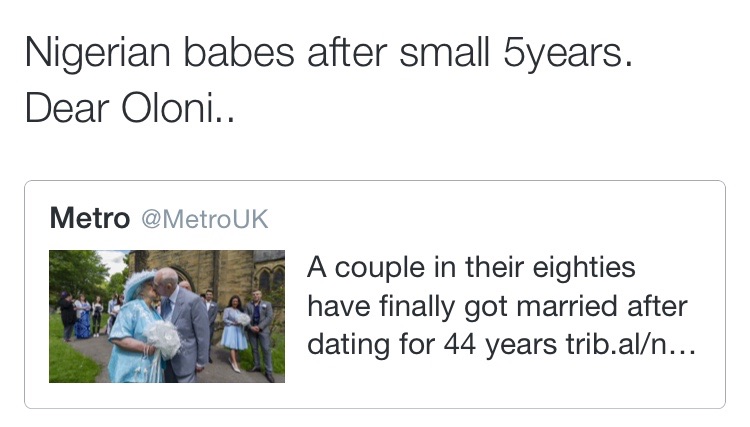Click the bridesmaid in blue dress in photo
The height and width of the screenshot is (427, 750).
coord(236,325)
